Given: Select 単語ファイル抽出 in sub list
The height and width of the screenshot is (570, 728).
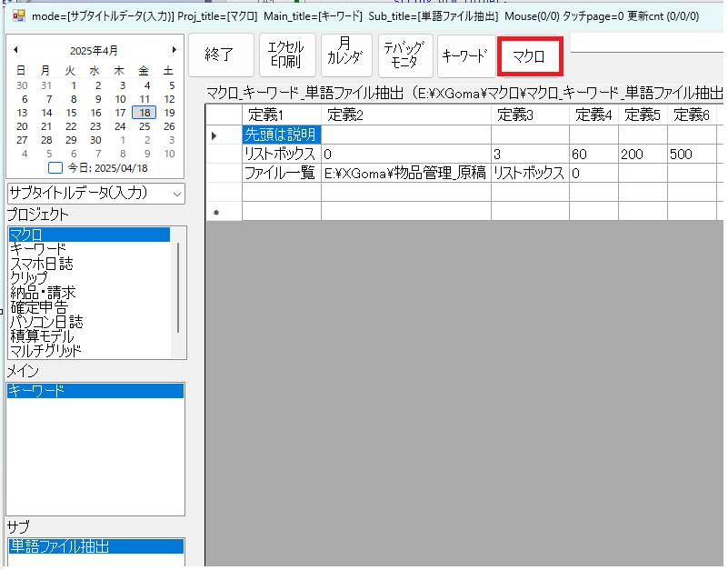Looking at the screenshot, I should point(60,546).
